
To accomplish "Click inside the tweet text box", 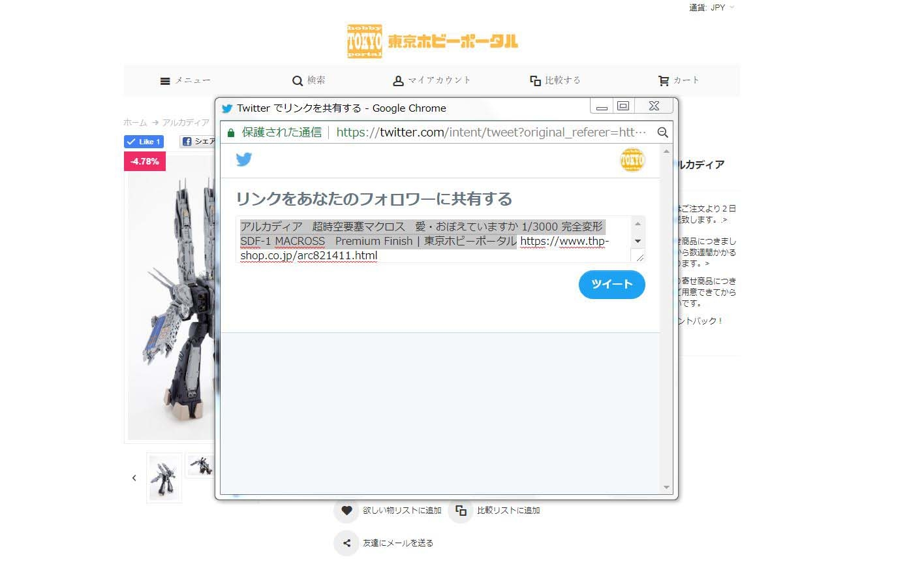I will click(434, 240).
